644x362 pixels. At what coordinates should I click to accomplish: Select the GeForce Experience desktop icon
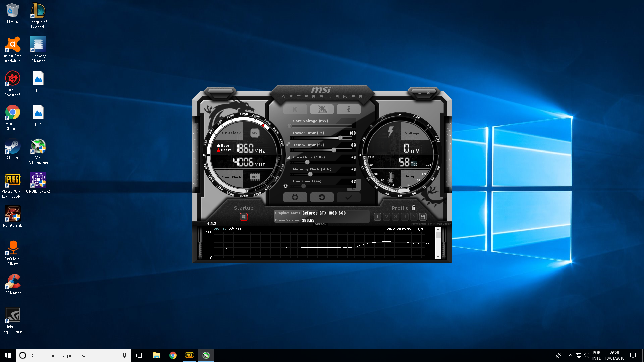pyautogui.click(x=12, y=321)
